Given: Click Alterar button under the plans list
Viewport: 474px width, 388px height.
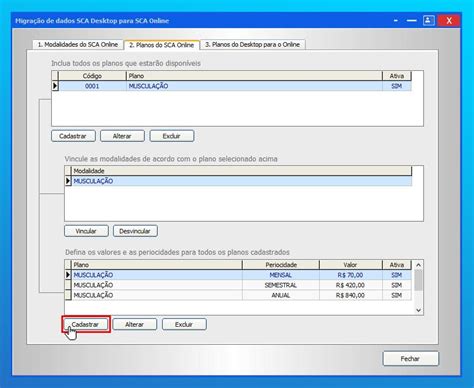Looking at the screenshot, I should [x=122, y=136].
